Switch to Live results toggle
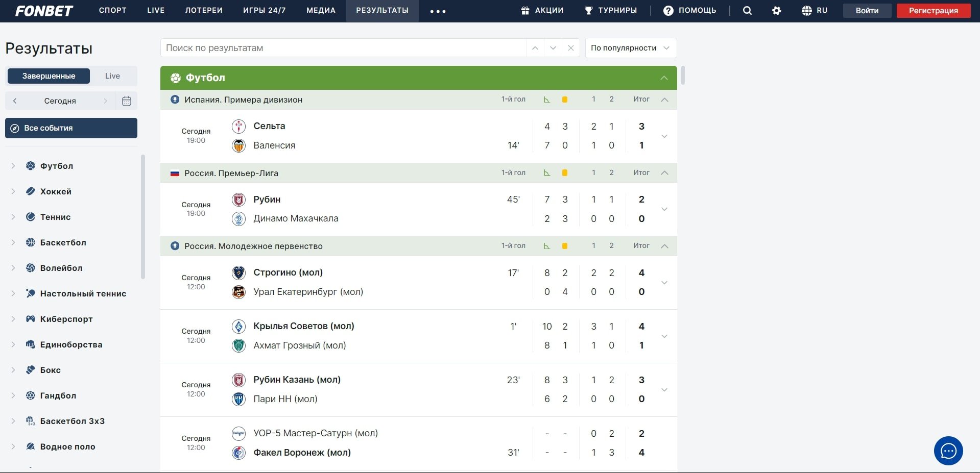 point(112,76)
